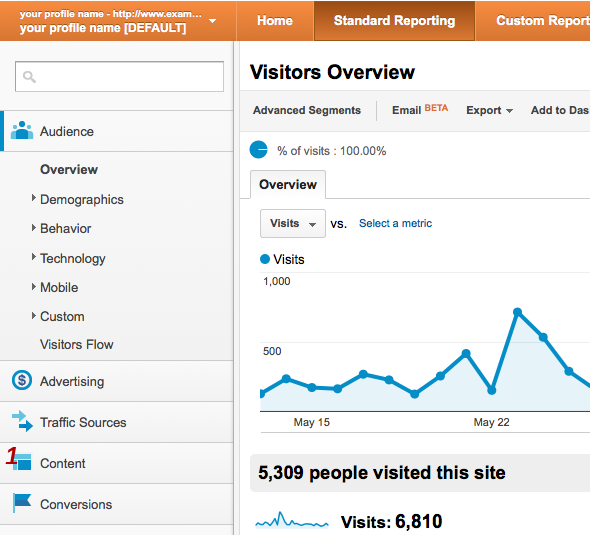
Task: Click the peak data point on chart
Action: tap(517, 312)
